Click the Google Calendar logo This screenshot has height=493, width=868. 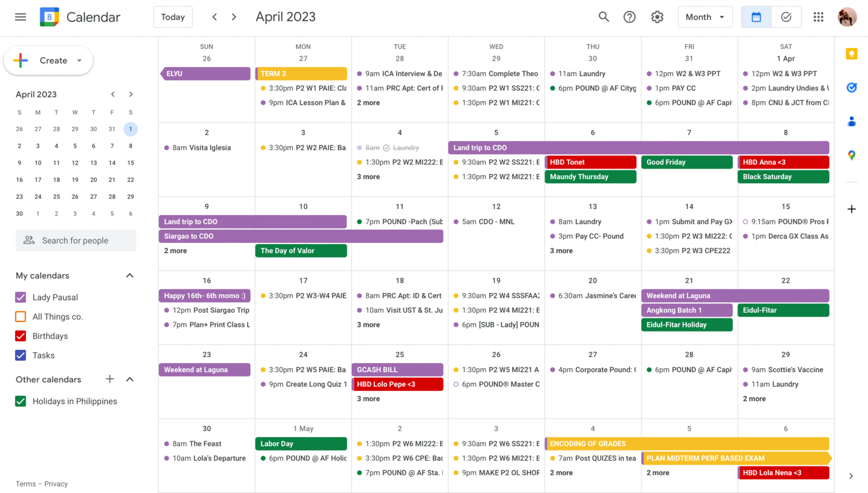pos(49,17)
